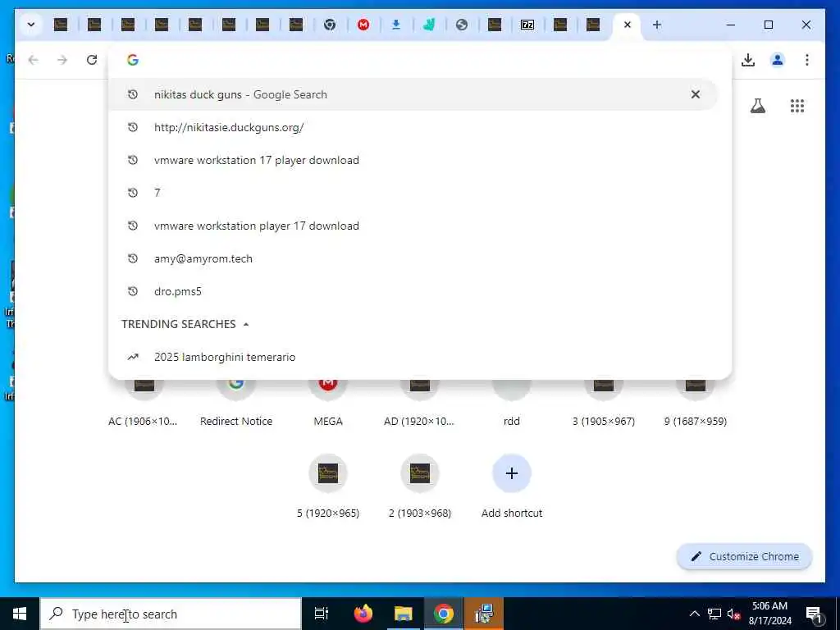Select '2025 lamborghini temerario' trending search
The width and height of the screenshot is (840, 630).
coord(413,358)
